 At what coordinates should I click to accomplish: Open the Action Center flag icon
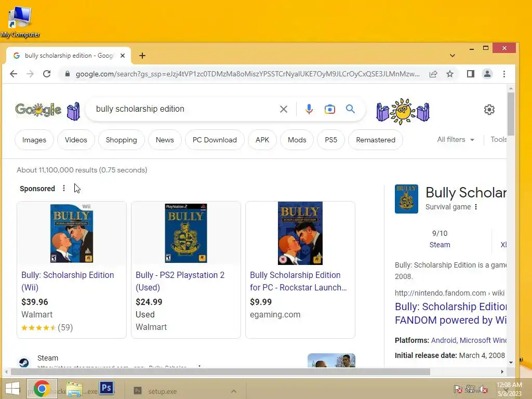click(x=458, y=389)
